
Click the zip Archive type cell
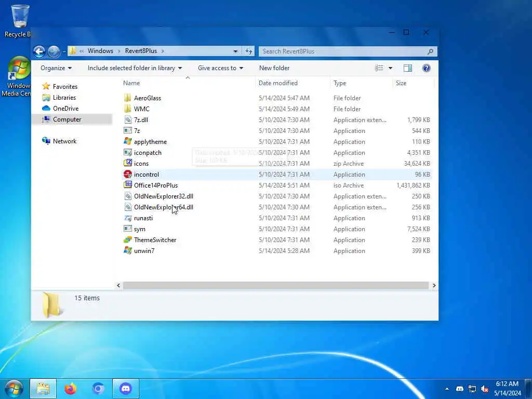349,164
